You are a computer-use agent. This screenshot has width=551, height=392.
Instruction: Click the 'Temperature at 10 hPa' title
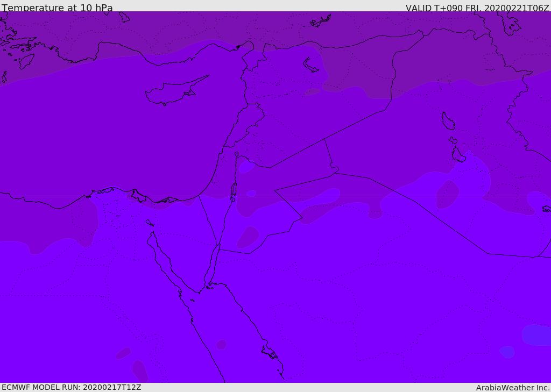[x=57, y=8]
